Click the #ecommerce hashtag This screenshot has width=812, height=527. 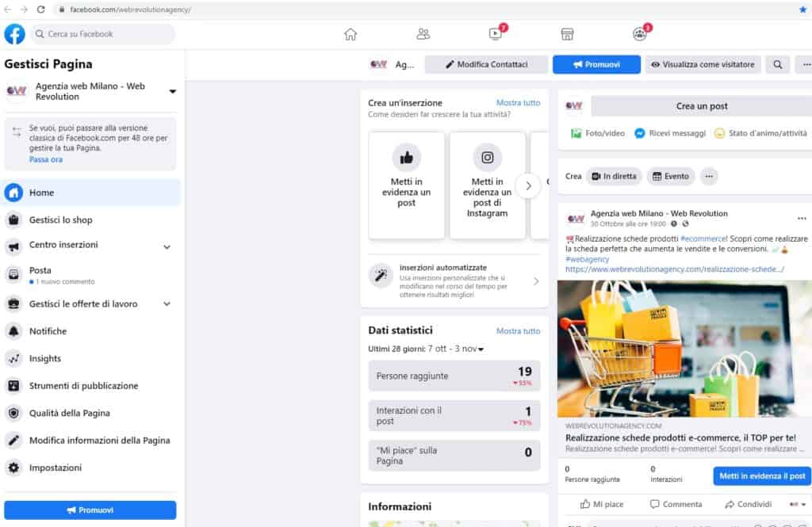(703, 239)
